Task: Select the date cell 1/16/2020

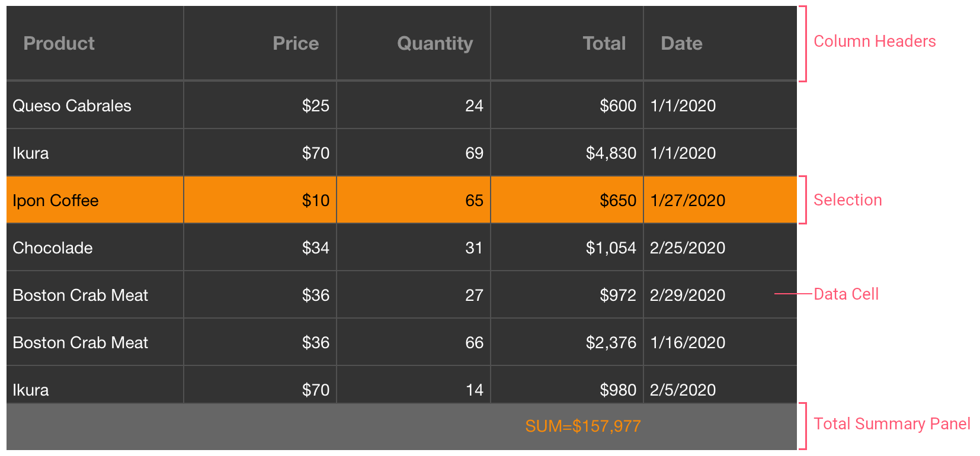Action: (x=687, y=342)
